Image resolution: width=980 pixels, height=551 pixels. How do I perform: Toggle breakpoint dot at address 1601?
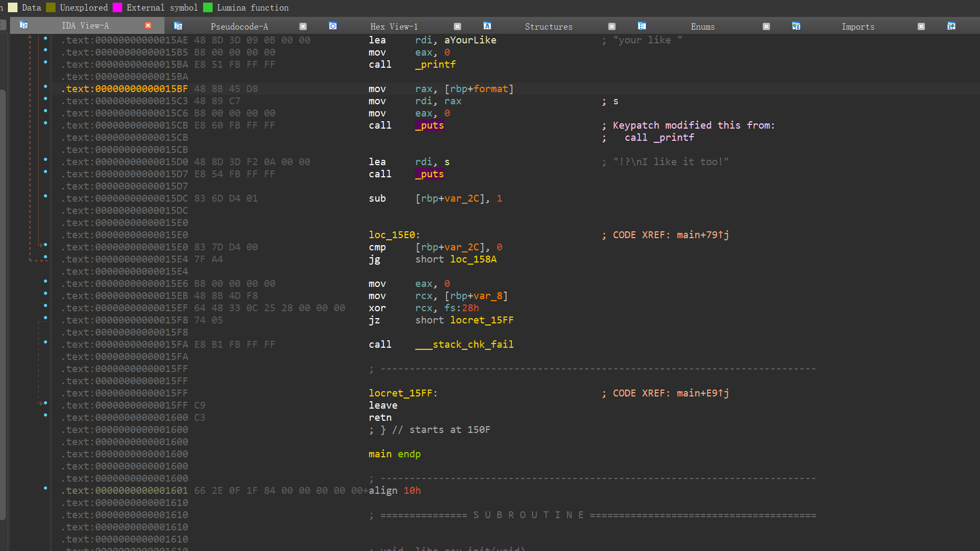pos(45,488)
